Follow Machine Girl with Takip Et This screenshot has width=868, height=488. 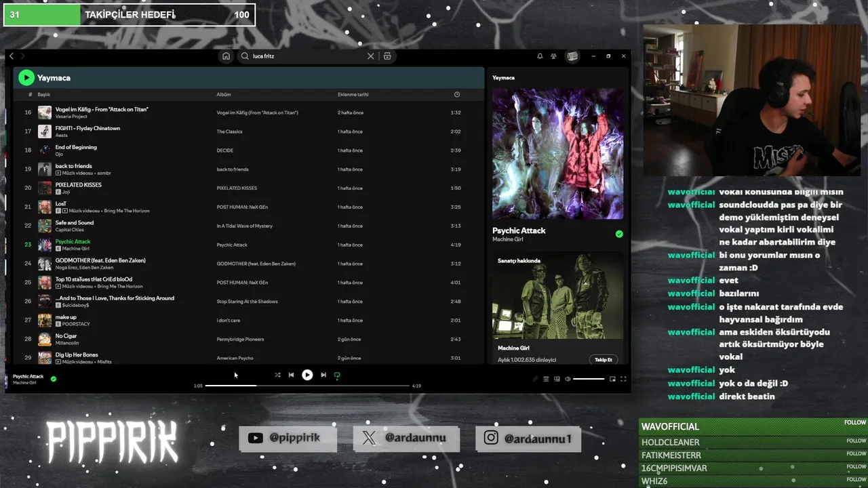tap(604, 360)
